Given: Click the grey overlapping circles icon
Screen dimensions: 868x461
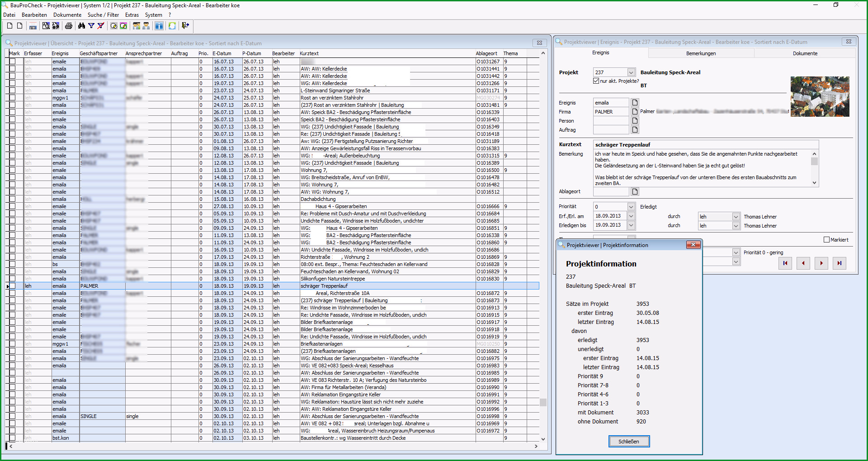Looking at the screenshot, I should (x=114, y=26).
